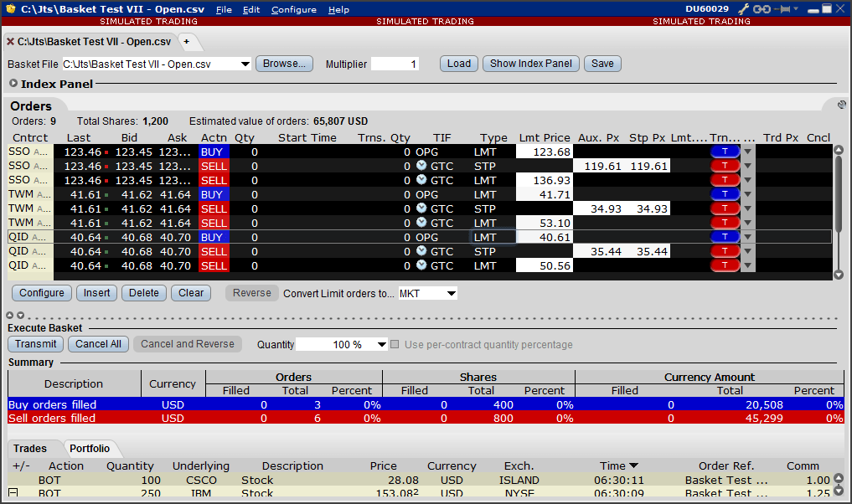Screen dimensions: 852x504
Task: Click the Cancel and Reverse button
Action: 187,344
